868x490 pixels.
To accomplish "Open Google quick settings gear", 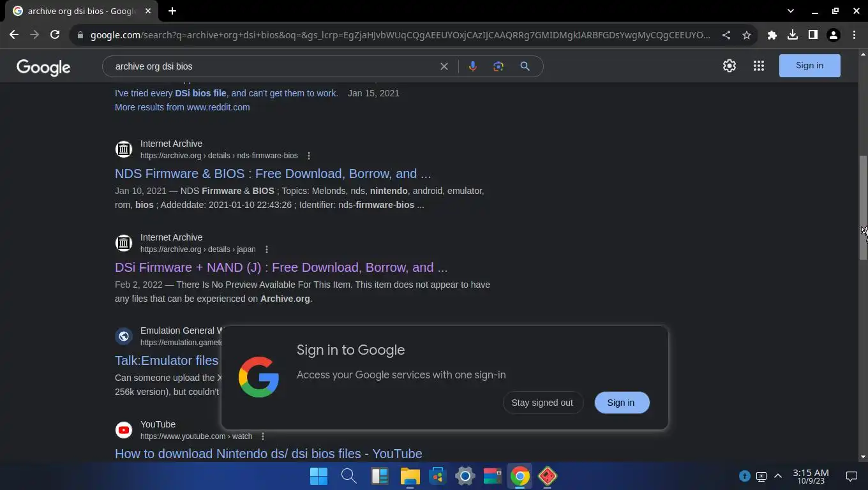I will coord(730,66).
